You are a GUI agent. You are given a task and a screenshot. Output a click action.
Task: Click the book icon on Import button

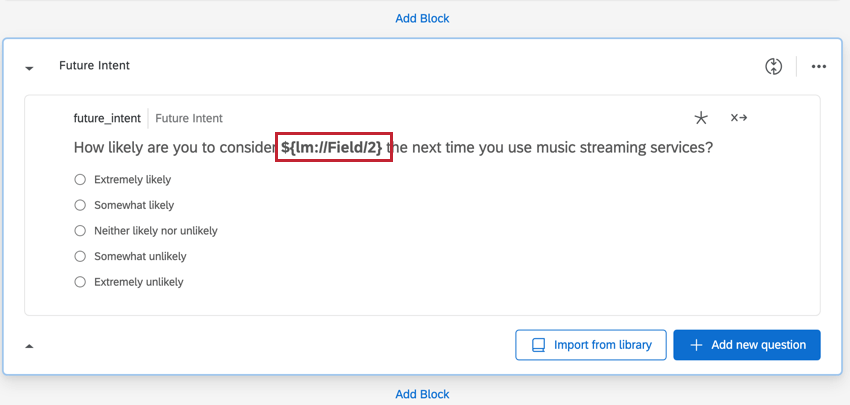click(537, 345)
